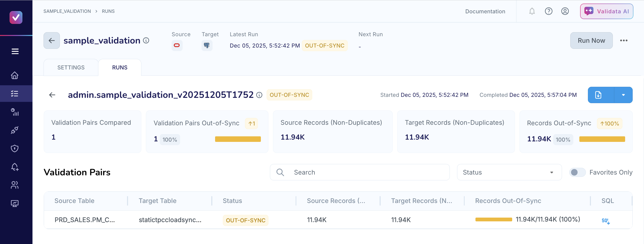Click the hamburger menu icon in sidebar
Image resolution: width=644 pixels, height=244 pixels.
15,51
